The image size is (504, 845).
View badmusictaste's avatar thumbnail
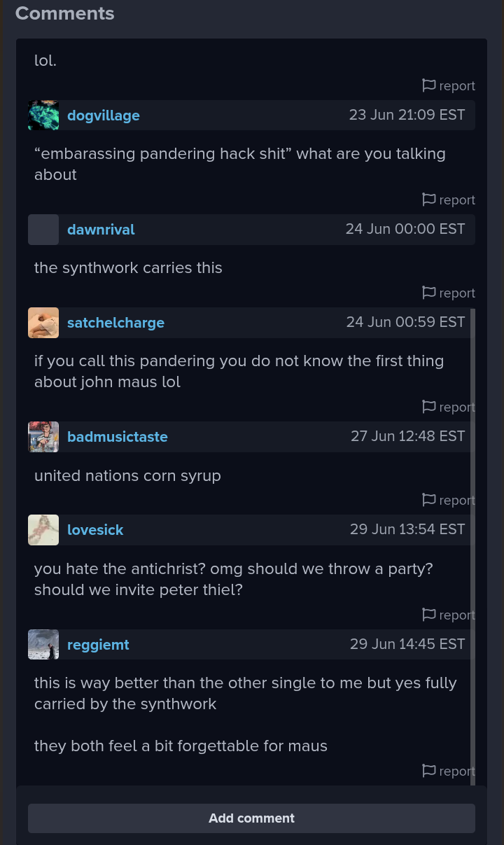43,437
